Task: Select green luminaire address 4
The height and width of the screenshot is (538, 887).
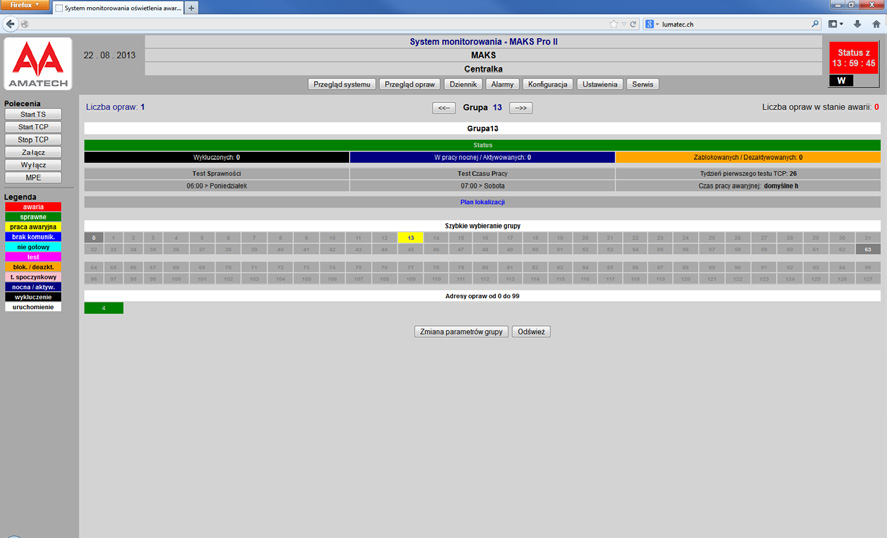Action: click(x=104, y=308)
